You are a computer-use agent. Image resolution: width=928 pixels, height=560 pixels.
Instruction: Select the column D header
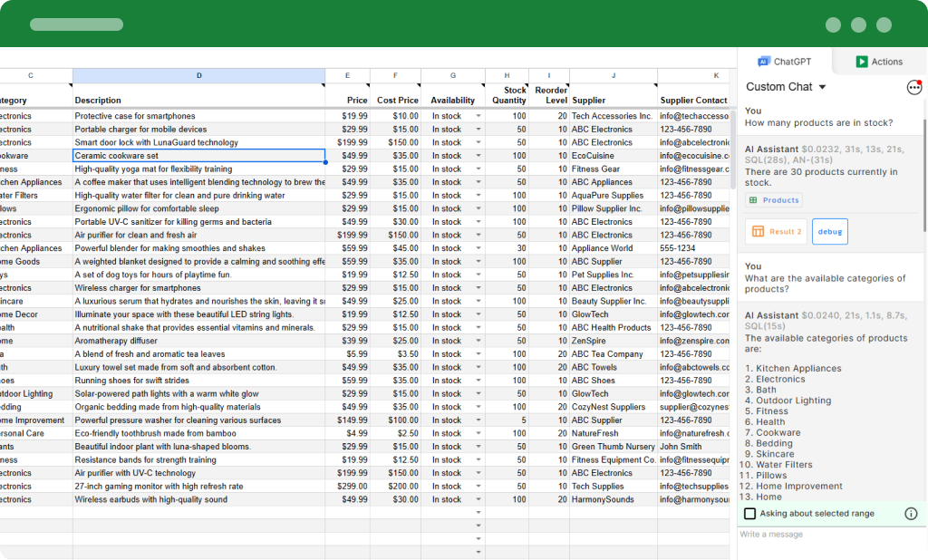(198, 76)
